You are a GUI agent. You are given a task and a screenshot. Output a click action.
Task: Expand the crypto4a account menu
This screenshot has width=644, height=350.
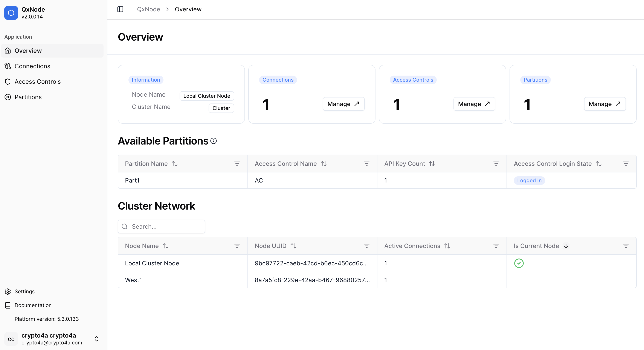coord(96,339)
